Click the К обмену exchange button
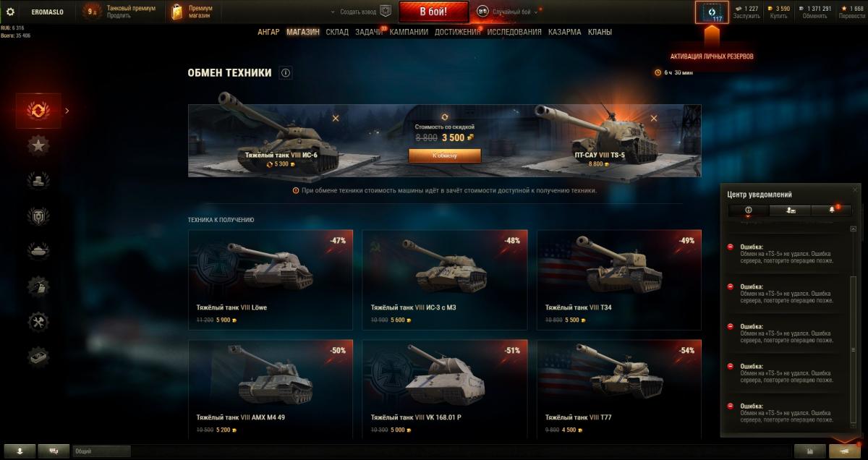The height and width of the screenshot is (460, 868). (445, 156)
